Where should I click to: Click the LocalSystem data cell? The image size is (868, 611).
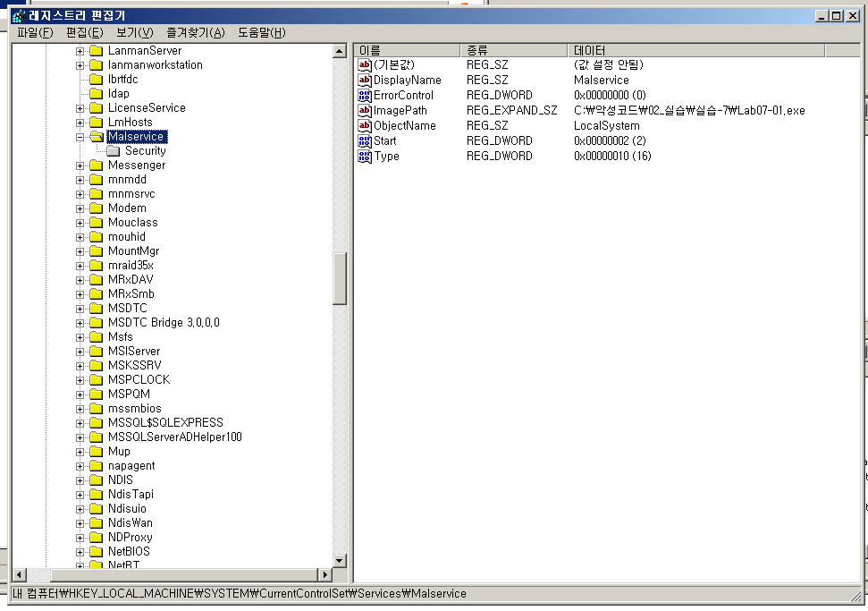click(x=607, y=126)
